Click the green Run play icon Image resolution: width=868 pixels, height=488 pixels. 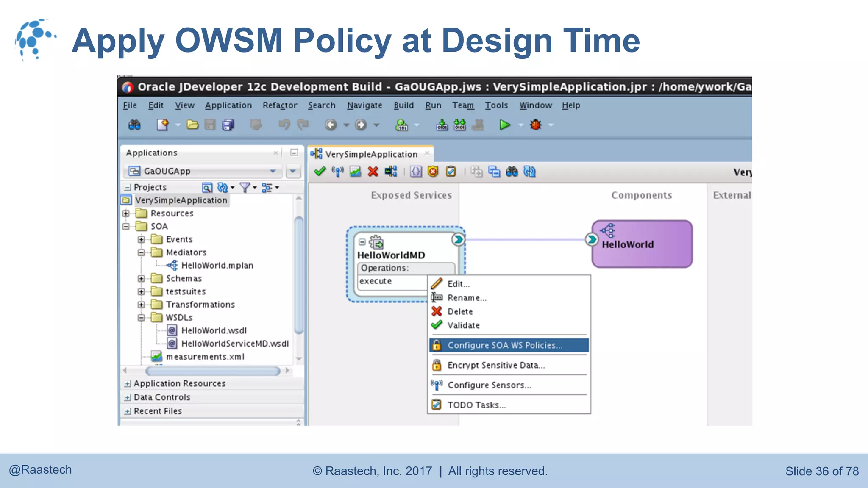pos(504,125)
